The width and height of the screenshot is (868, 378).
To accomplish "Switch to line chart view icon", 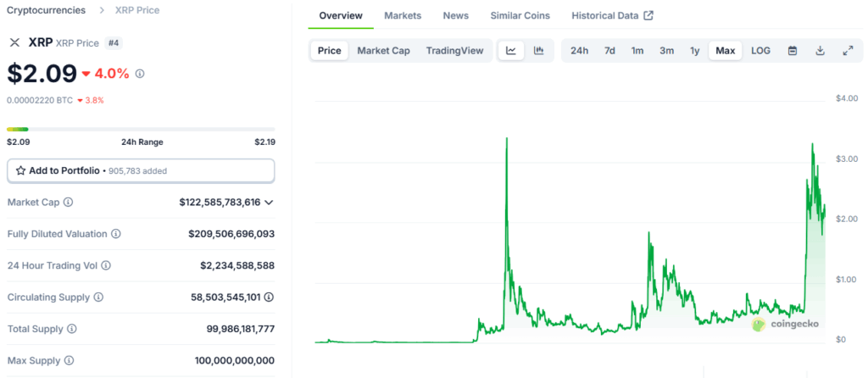I will pos(511,51).
